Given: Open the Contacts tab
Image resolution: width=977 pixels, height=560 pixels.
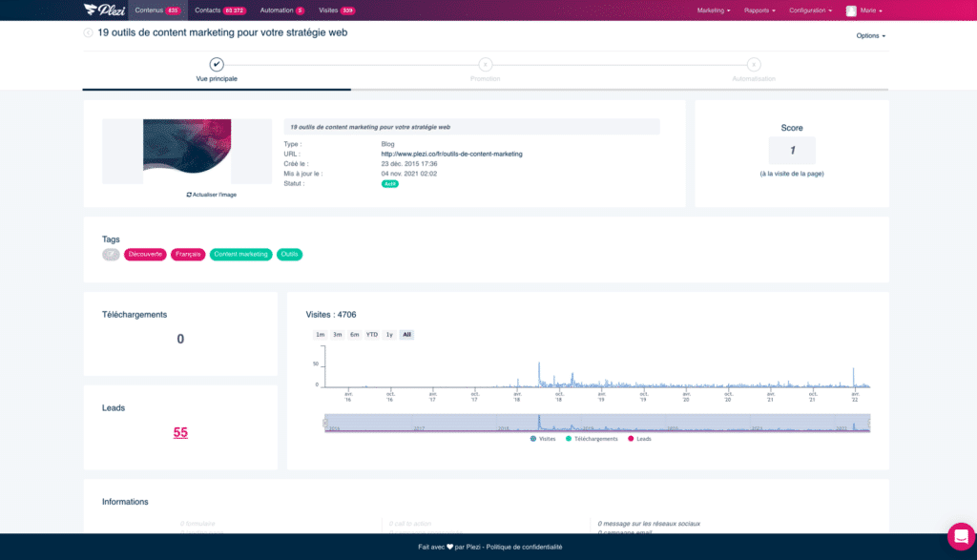Looking at the screenshot, I should pos(220,10).
